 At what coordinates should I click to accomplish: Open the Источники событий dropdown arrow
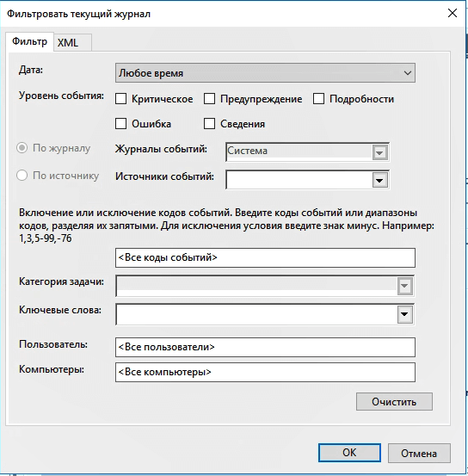379,180
